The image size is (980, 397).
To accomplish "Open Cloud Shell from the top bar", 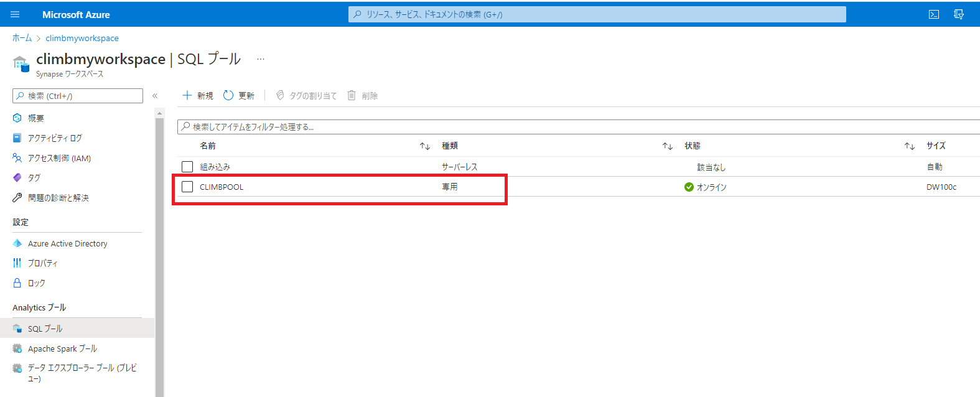I will coord(934,14).
